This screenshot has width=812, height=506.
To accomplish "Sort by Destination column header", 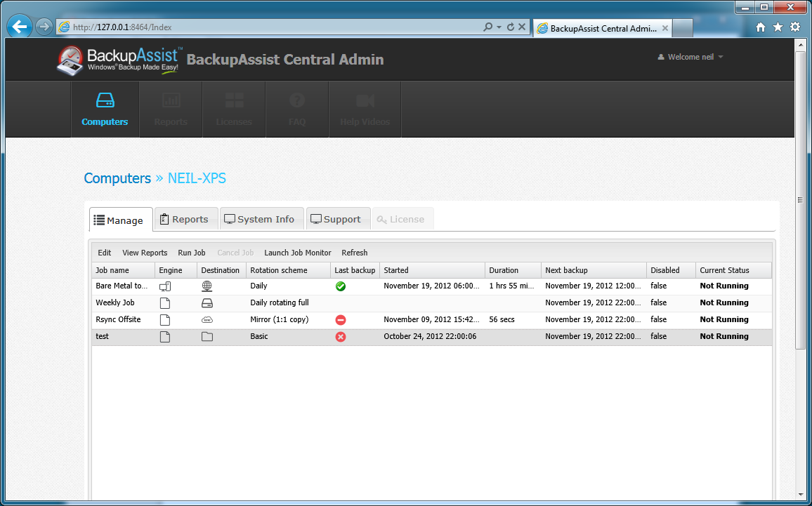I will (x=222, y=270).
